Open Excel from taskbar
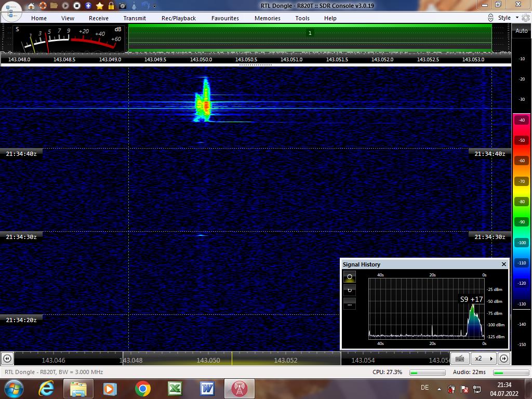 pos(175,389)
